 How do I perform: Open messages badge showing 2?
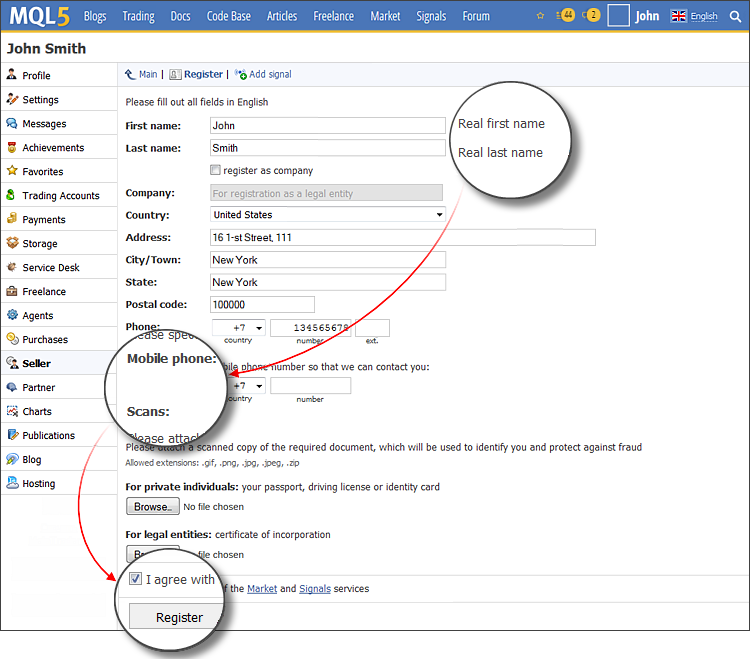pyautogui.click(x=591, y=15)
